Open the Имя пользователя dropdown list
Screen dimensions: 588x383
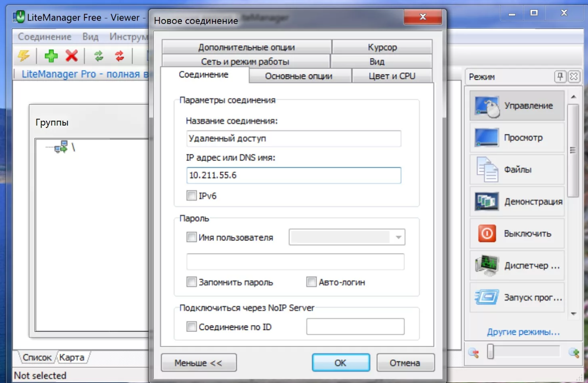[398, 238]
